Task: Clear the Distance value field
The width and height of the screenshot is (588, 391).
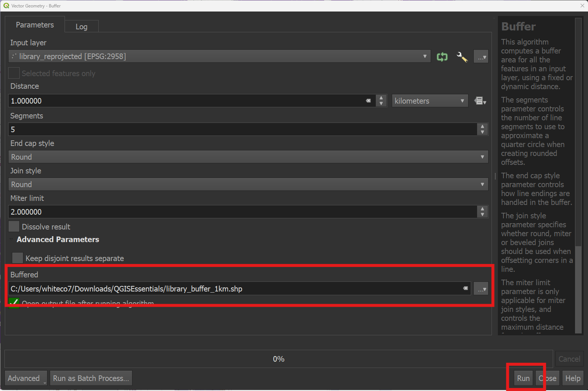Action: click(368, 101)
